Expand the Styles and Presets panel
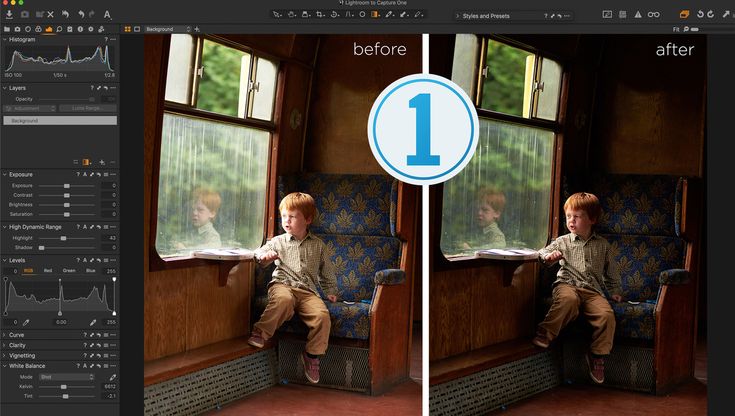The image size is (735, 416). pos(458,16)
